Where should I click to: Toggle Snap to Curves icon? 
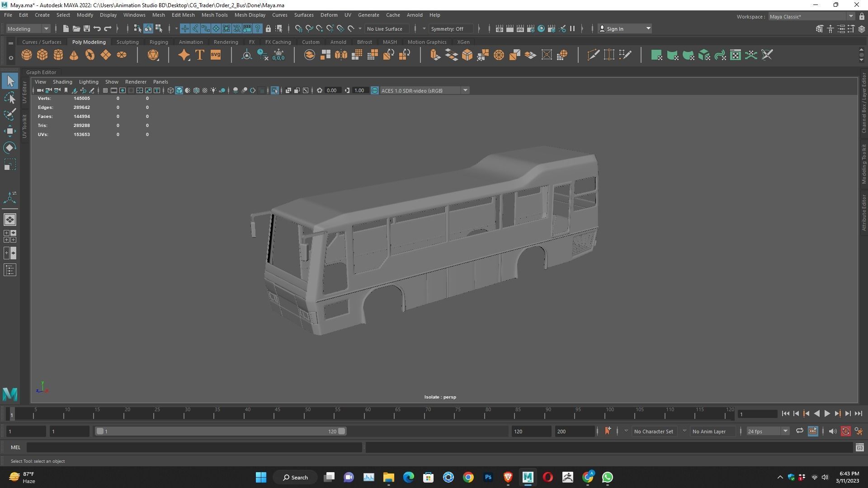pyautogui.click(x=309, y=28)
